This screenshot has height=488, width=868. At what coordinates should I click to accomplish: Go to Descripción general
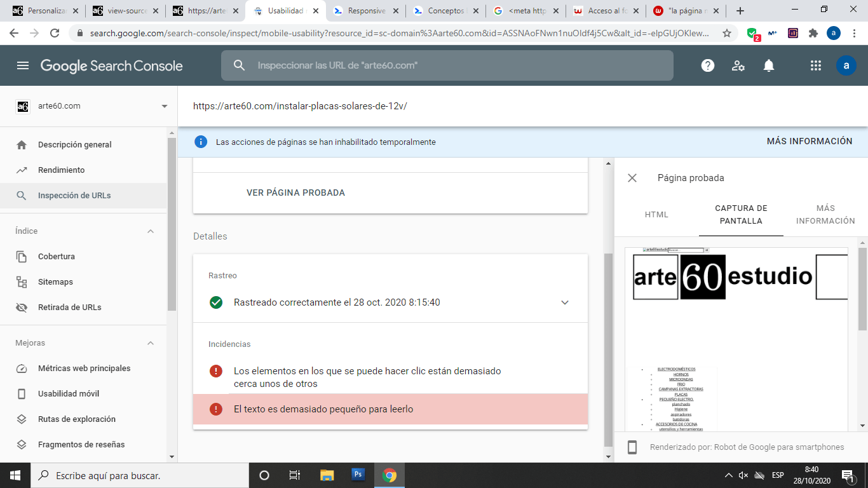coord(83,145)
